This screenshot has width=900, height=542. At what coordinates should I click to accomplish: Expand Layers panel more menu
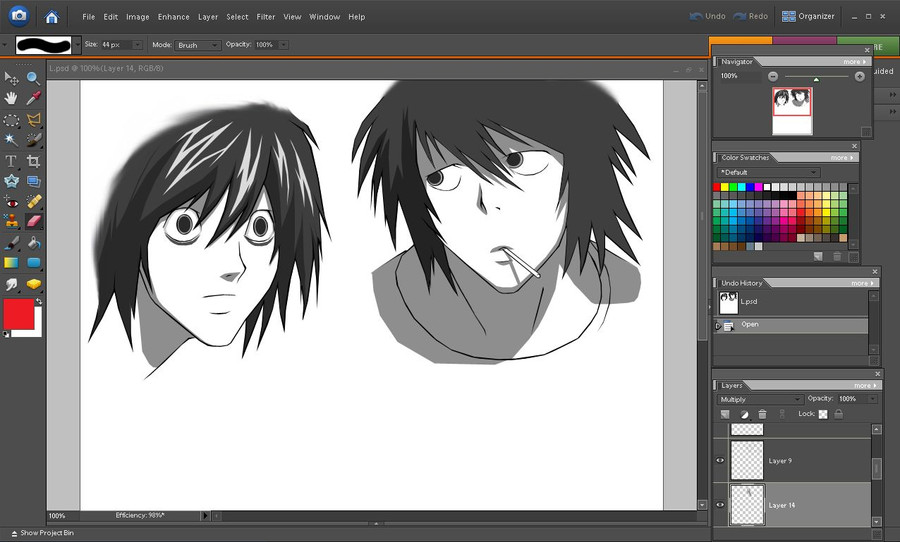(x=864, y=385)
